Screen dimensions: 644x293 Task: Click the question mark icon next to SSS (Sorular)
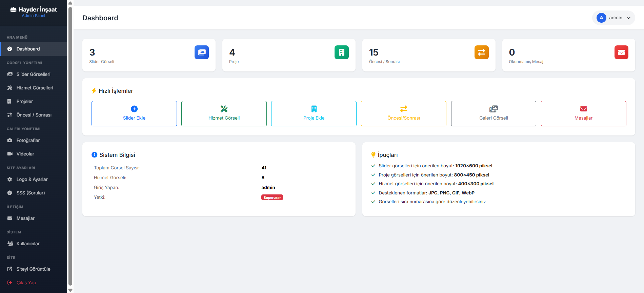[10, 193]
